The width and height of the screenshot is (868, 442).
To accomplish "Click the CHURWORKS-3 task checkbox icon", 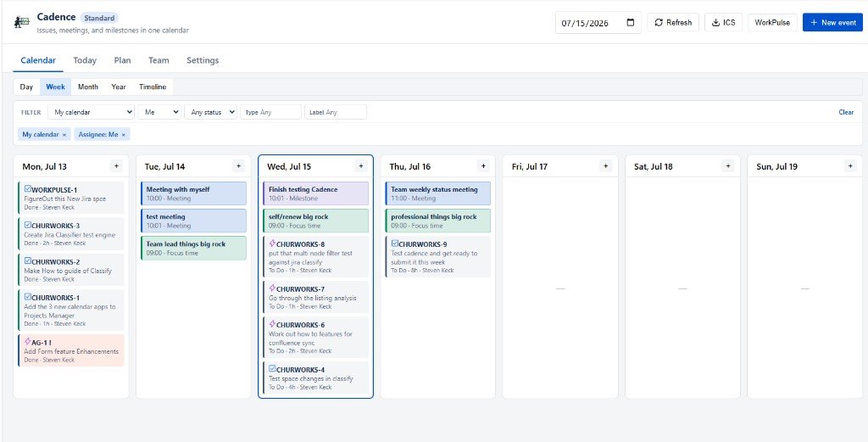I will coord(28,225).
